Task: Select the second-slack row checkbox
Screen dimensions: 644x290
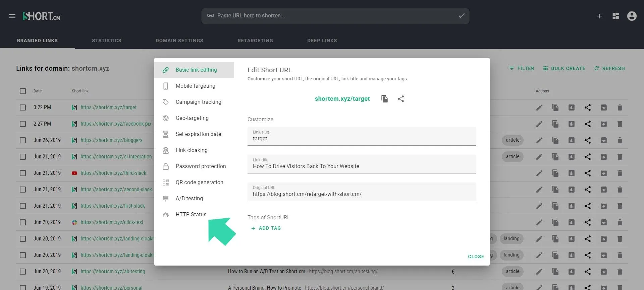Action: pos(23,190)
